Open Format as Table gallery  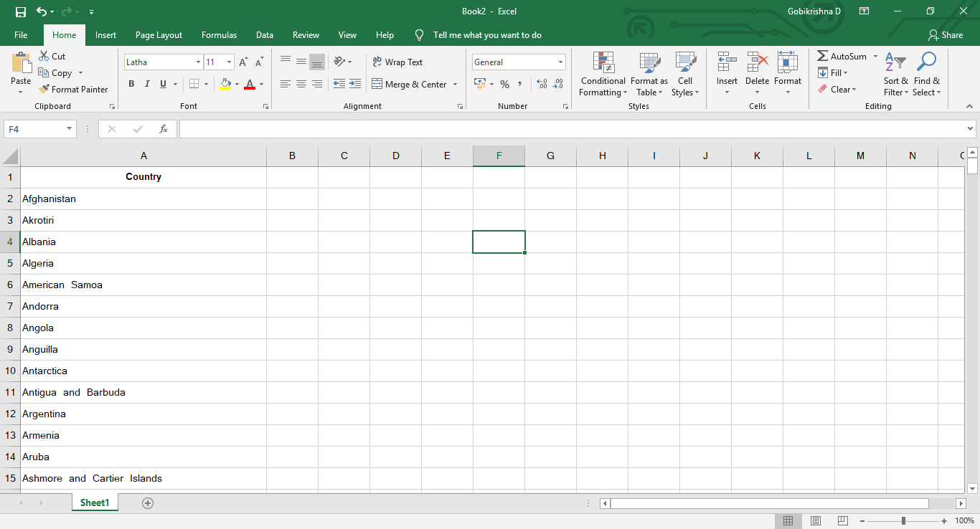[649, 75]
